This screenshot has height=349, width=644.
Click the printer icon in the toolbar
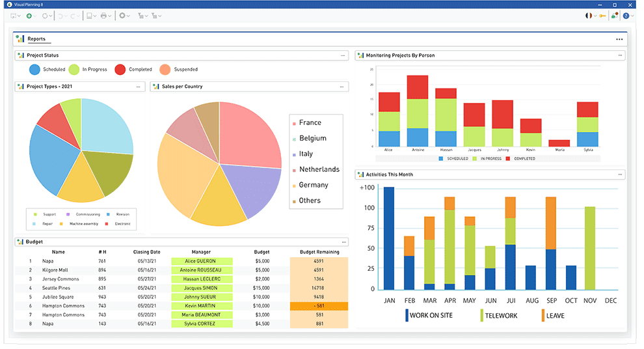pos(103,16)
